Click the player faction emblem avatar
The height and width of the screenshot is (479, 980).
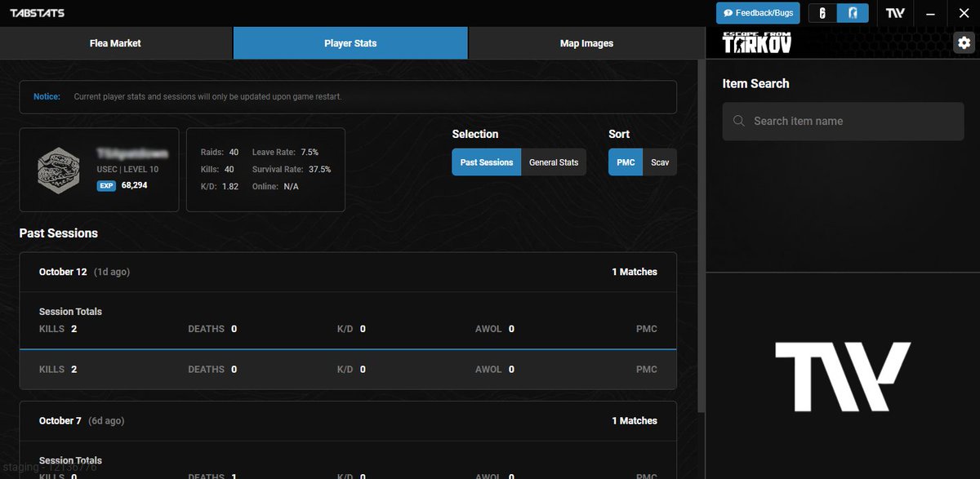tap(59, 170)
